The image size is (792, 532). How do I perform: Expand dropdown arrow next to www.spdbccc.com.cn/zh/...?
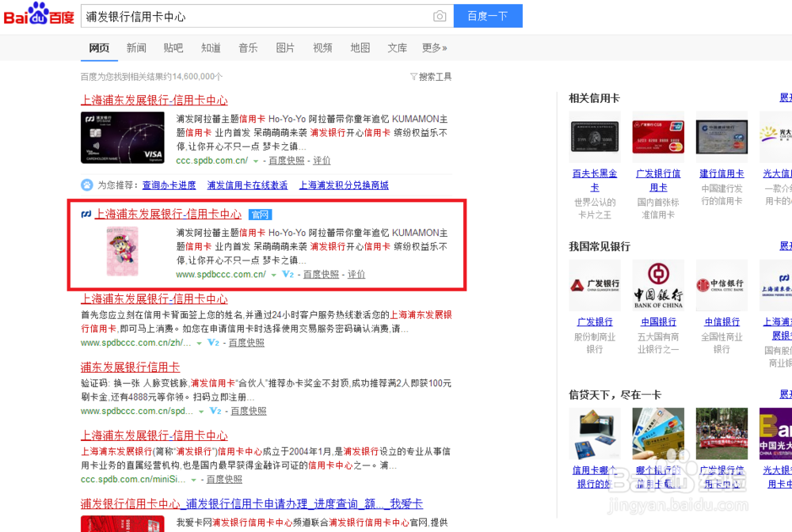[199, 344]
